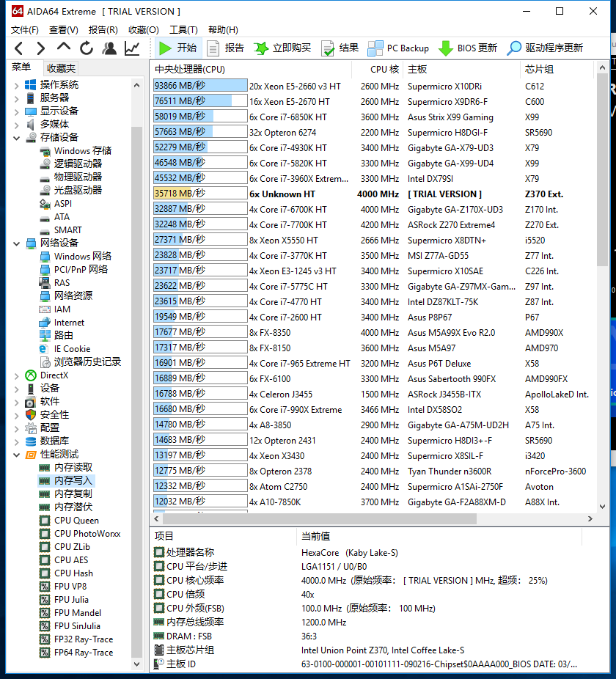Open the 文件(F) menu
Screen dimensions: 616x679
pos(25,30)
